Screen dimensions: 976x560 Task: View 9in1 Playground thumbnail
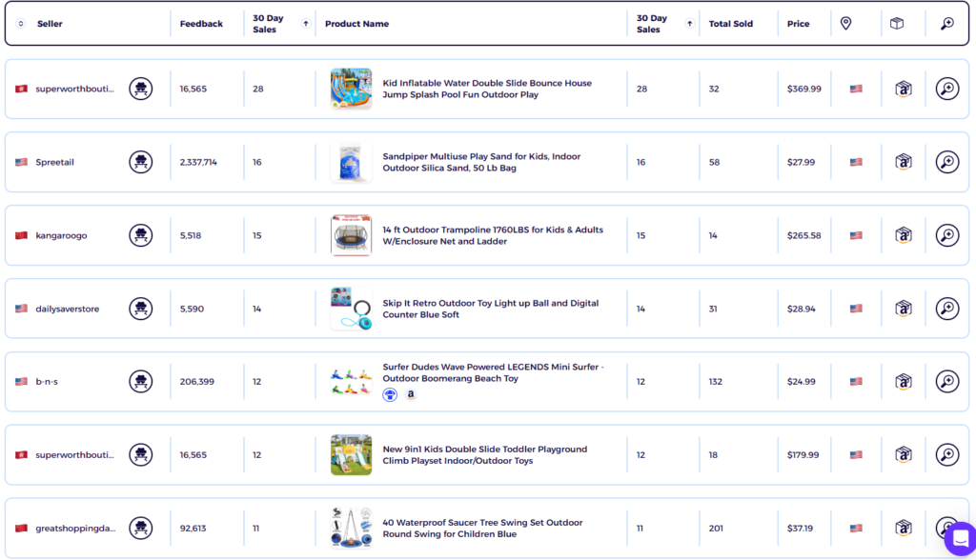pyautogui.click(x=351, y=455)
